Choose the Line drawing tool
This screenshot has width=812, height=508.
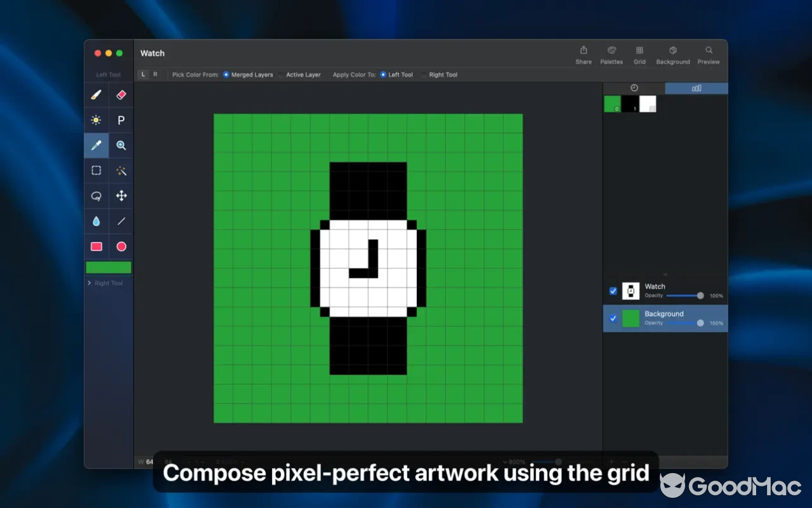click(x=121, y=221)
